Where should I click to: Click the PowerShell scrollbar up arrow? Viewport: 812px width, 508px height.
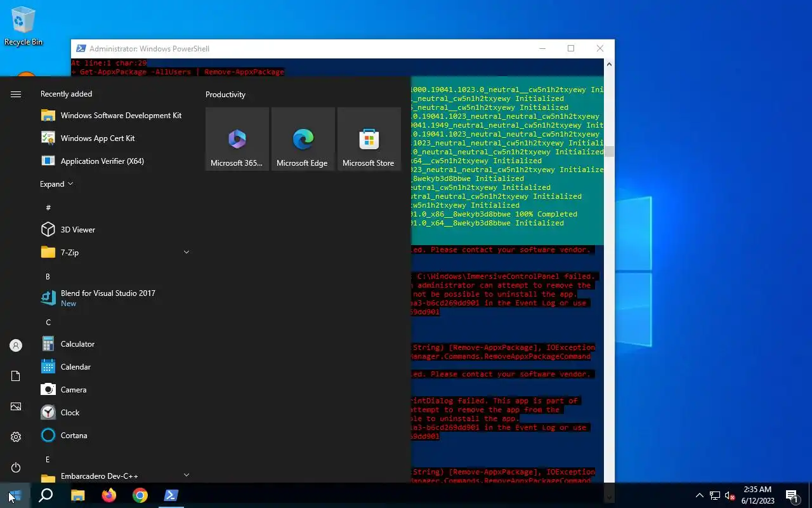click(609, 64)
